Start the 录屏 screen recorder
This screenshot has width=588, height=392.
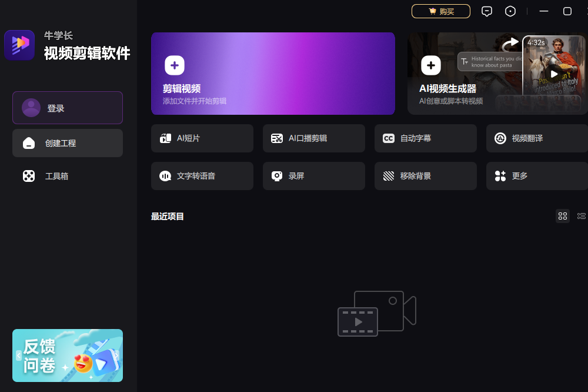(313, 176)
